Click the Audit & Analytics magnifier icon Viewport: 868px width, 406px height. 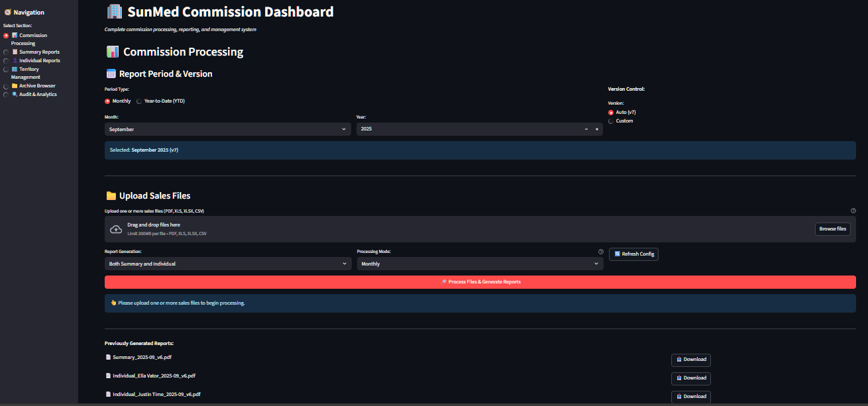point(15,93)
